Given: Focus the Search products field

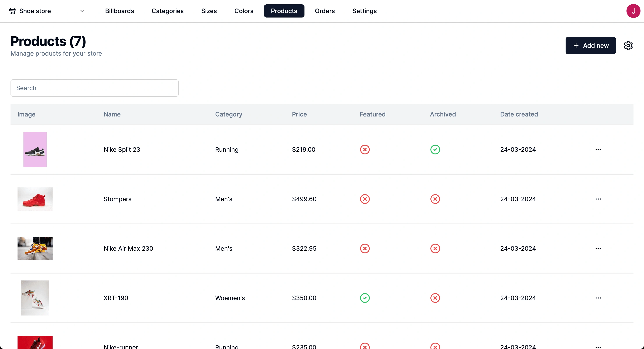Looking at the screenshot, I should (x=94, y=88).
